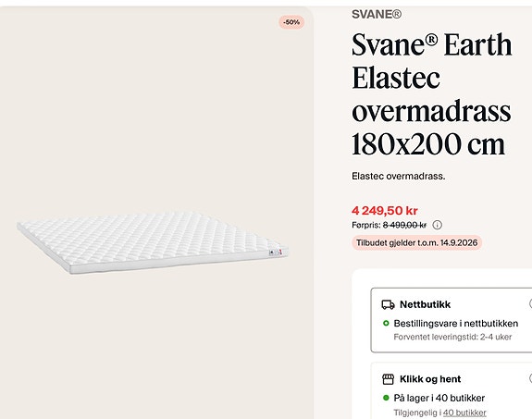The height and width of the screenshot is (419, 532).
Task: Click the På lager i 40 butikker text
Action: [439, 398]
